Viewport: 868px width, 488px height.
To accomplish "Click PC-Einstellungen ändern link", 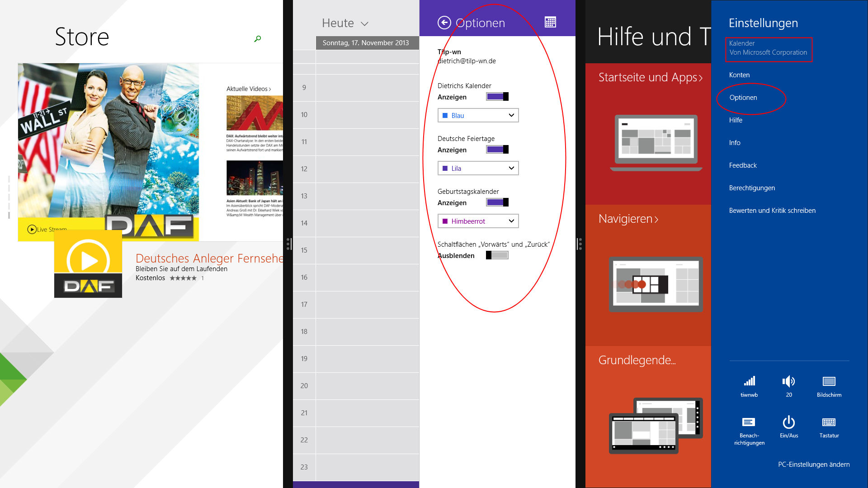I will click(x=813, y=465).
